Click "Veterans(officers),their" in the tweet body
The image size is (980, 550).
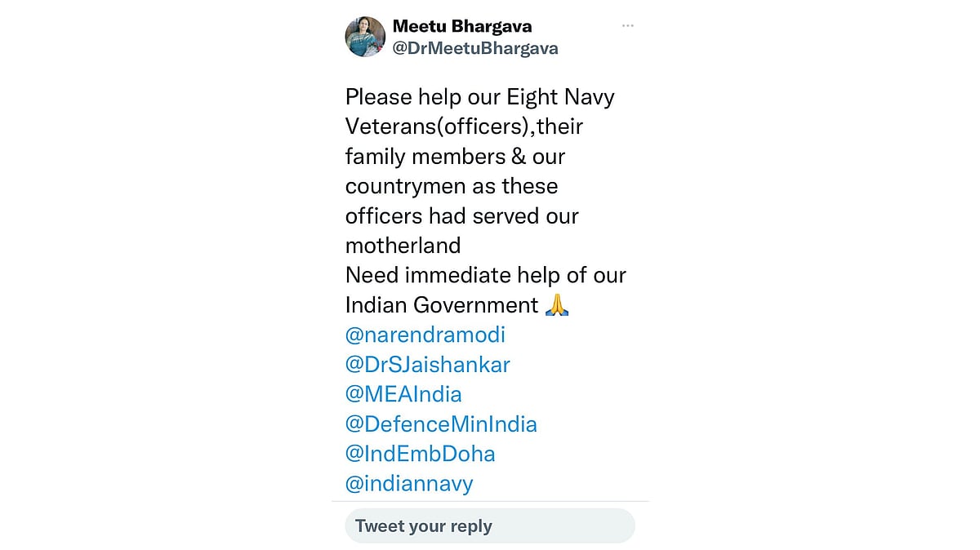(x=464, y=126)
